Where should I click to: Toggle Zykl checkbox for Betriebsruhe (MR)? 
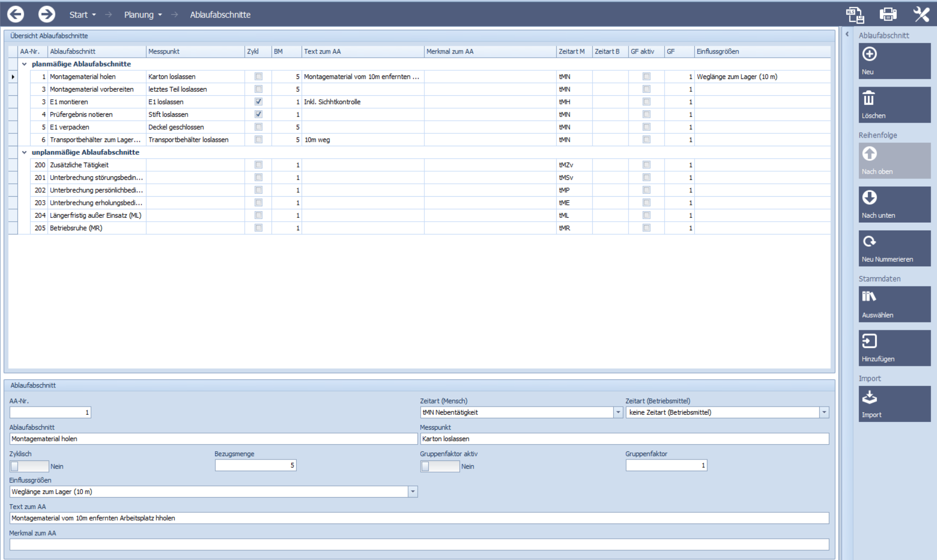[x=258, y=228]
